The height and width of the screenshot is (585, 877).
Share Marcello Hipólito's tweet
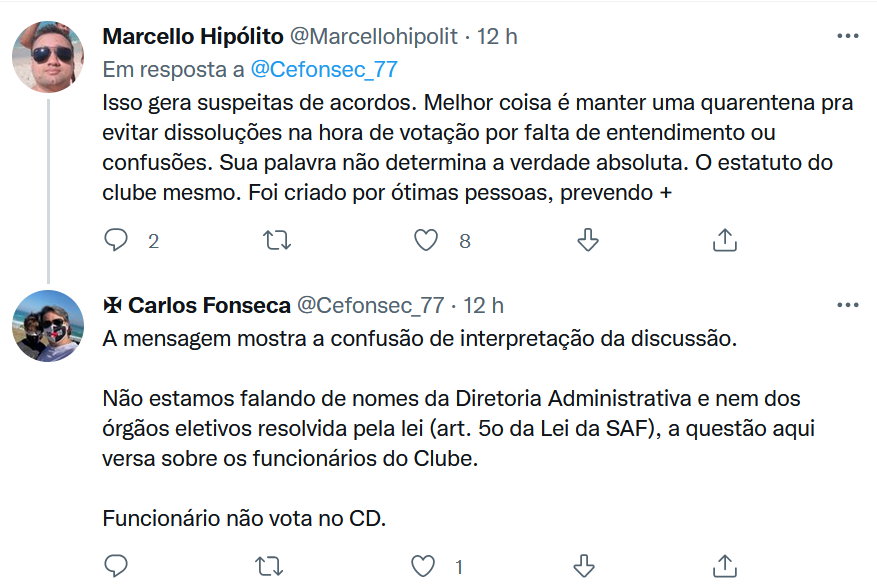coord(725,240)
